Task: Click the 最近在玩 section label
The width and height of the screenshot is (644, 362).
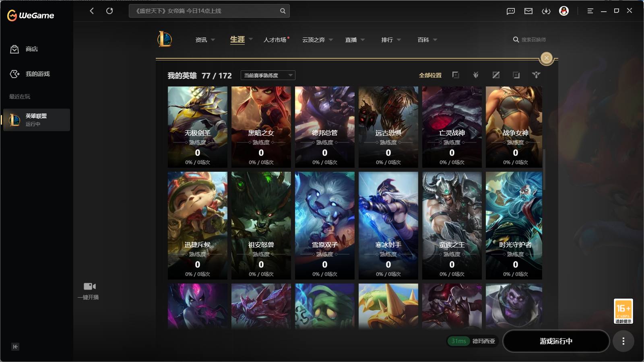Action: 20,97
